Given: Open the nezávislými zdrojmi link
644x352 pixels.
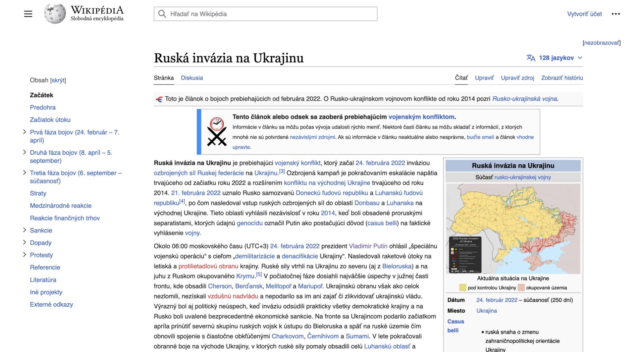Looking at the screenshot, I should pyautogui.click(x=312, y=137).
